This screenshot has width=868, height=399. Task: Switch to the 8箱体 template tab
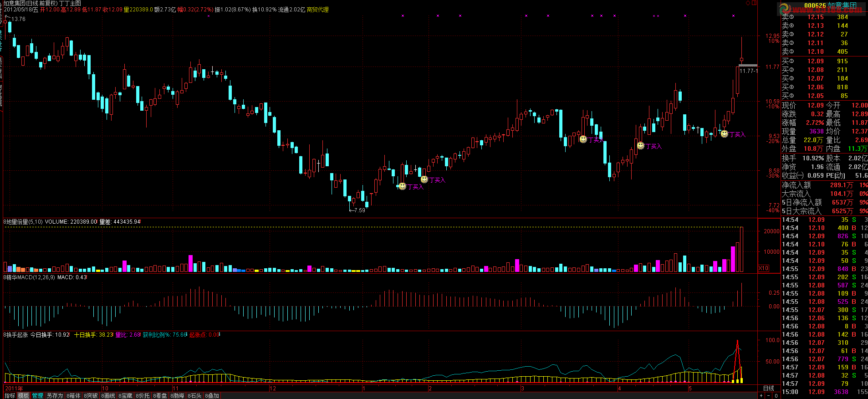(x=73, y=396)
